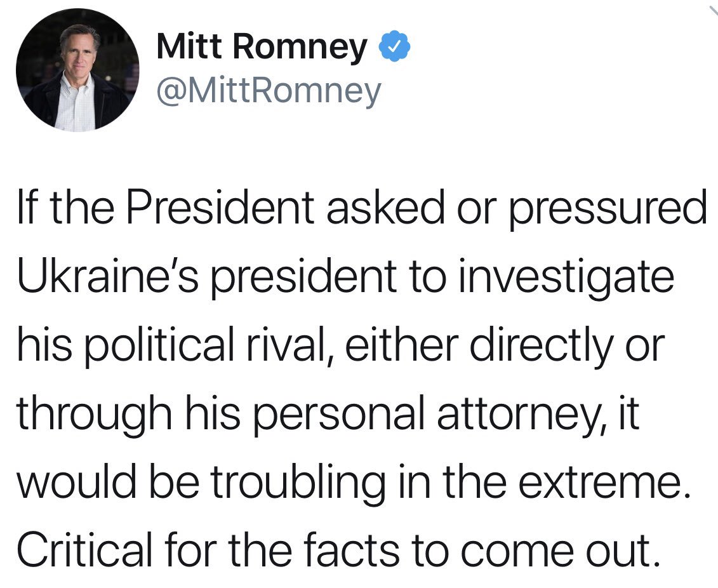Click the word "President" in the tweet
718x588 pixels.
point(220,207)
